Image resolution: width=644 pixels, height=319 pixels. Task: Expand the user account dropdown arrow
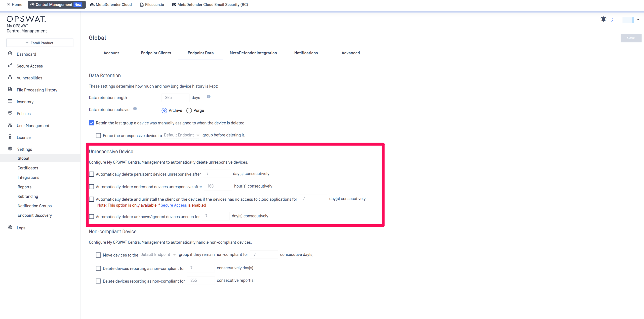pyautogui.click(x=638, y=20)
